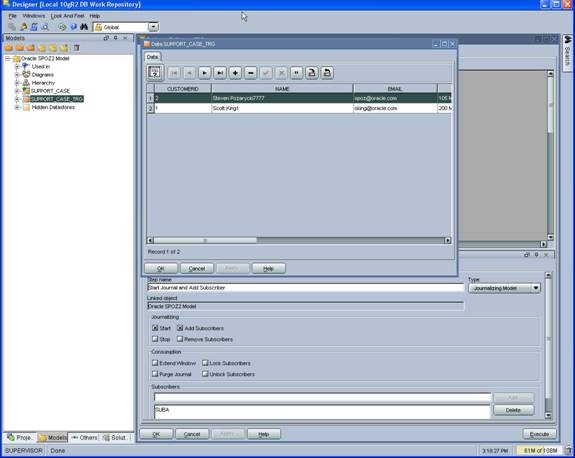575x458 pixels.
Task: Toggle the Start journalizing checkbox
Action: coord(155,328)
